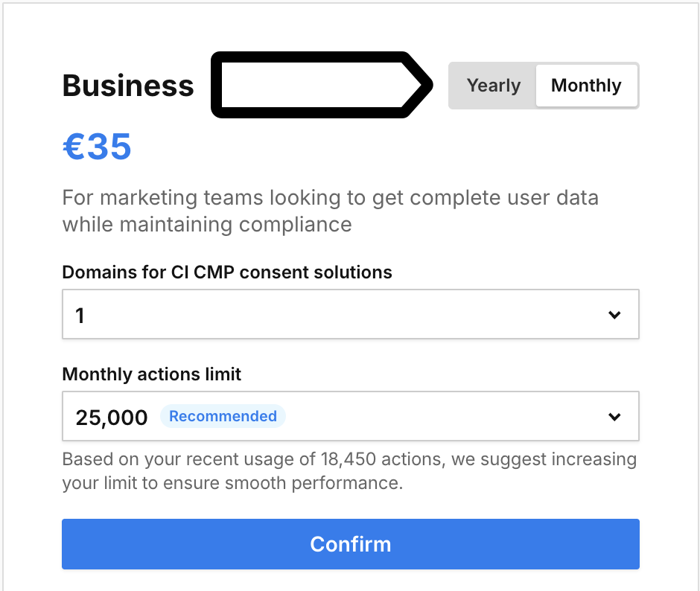Click the Business plan heading
Screen dimensions: 700x591
(127, 86)
